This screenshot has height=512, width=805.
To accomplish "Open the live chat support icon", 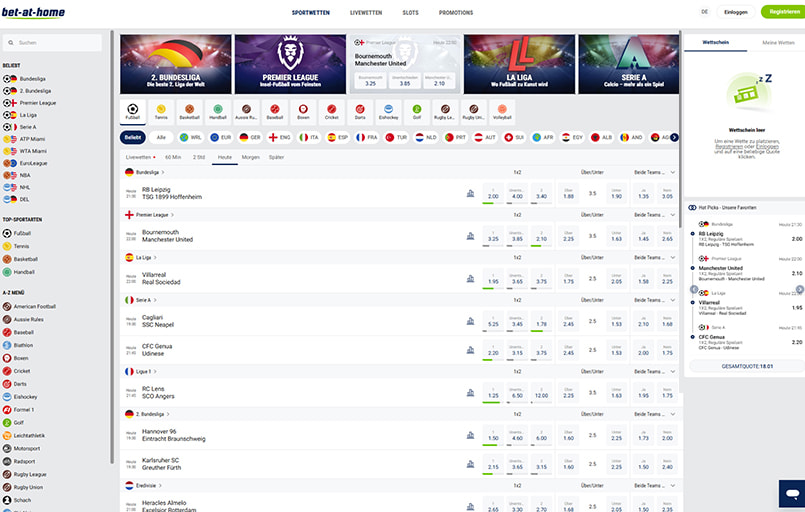I will (792, 494).
